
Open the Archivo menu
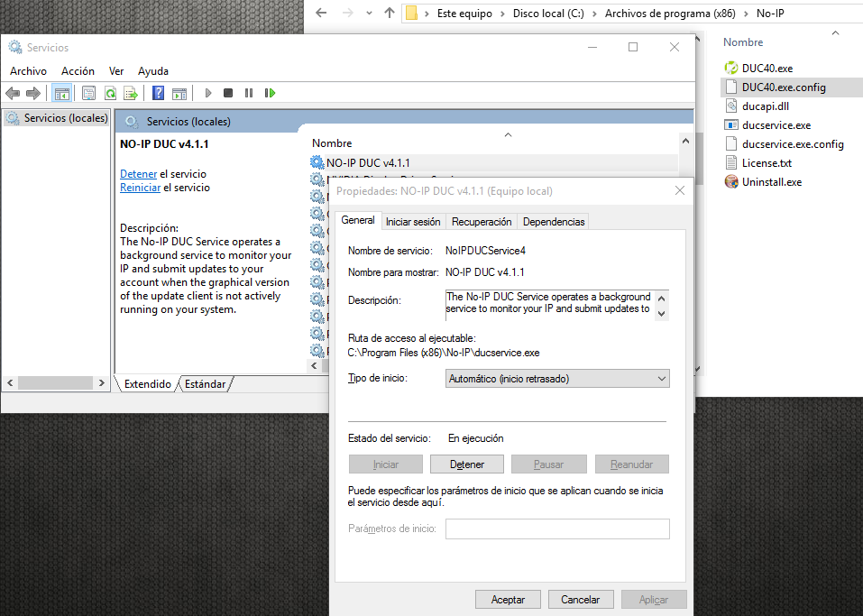[x=28, y=71]
